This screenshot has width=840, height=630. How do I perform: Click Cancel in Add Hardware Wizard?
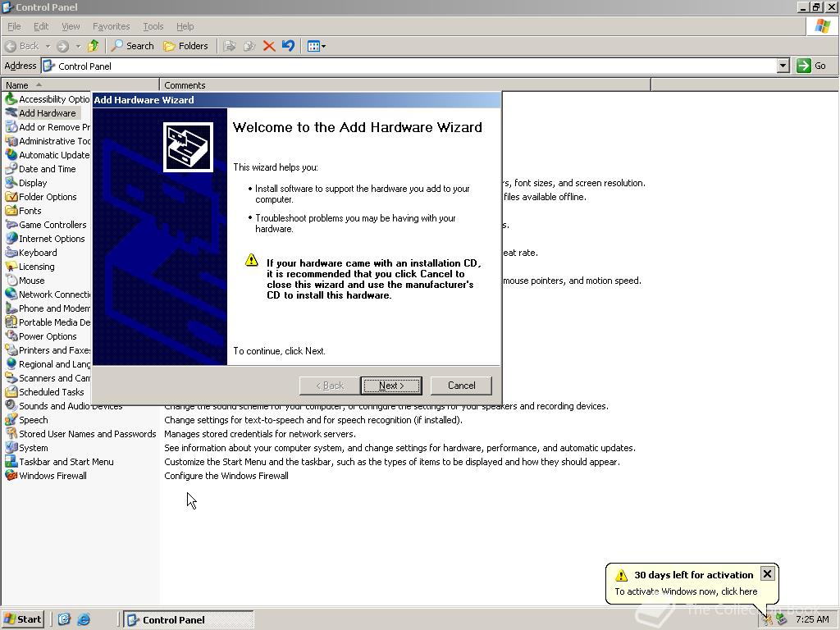pos(461,386)
